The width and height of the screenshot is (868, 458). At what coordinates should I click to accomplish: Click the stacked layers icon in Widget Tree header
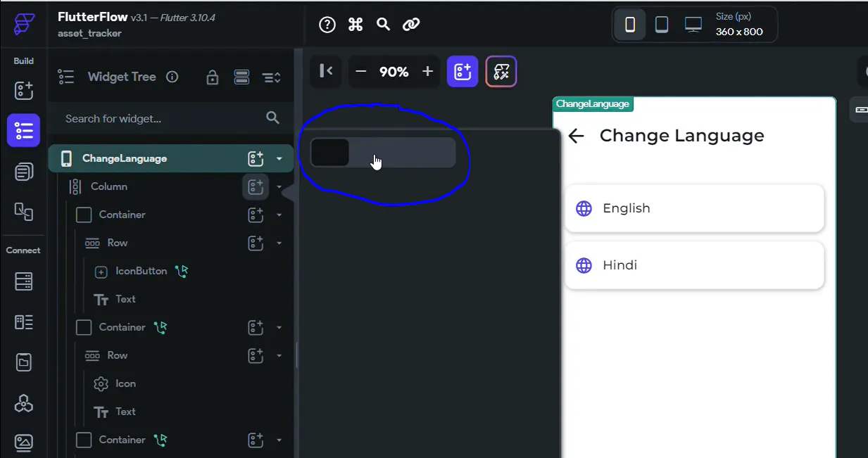(241, 77)
